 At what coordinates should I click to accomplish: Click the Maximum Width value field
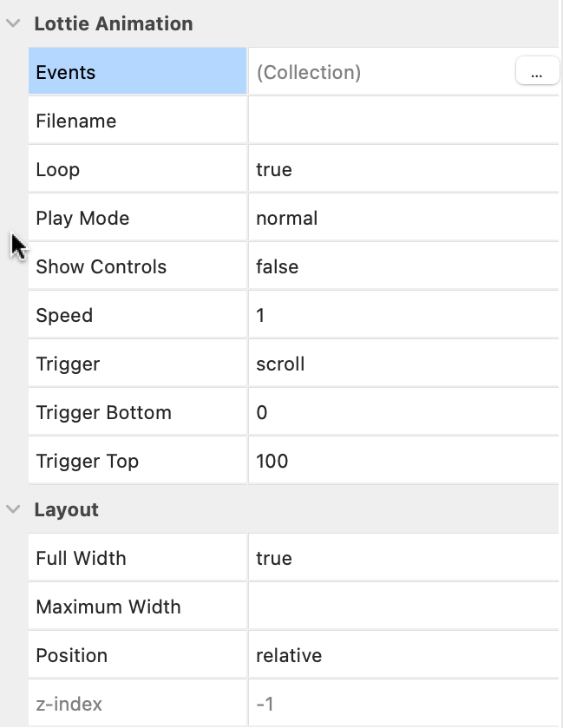coord(403,607)
